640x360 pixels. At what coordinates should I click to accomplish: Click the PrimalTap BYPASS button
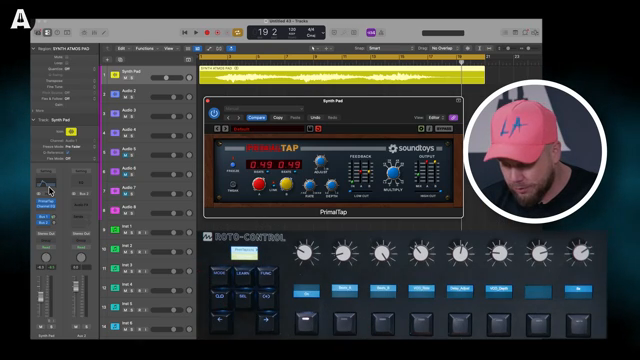point(444,129)
